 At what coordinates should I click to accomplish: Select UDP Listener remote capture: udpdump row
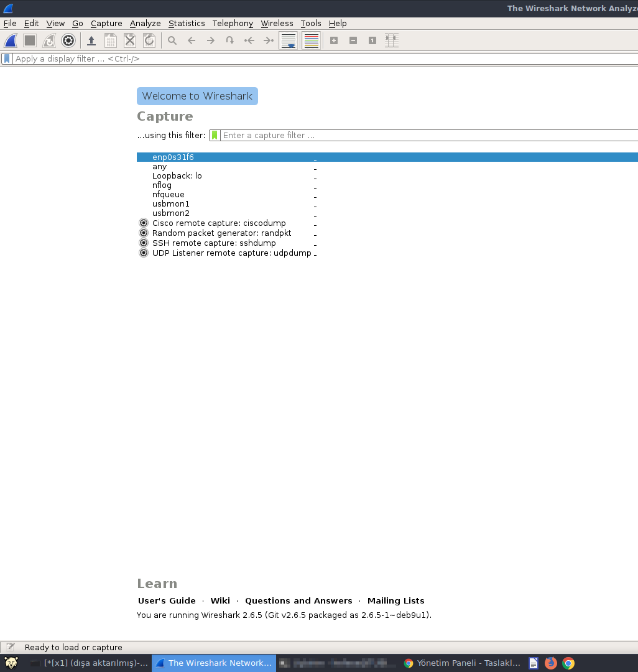(387, 253)
